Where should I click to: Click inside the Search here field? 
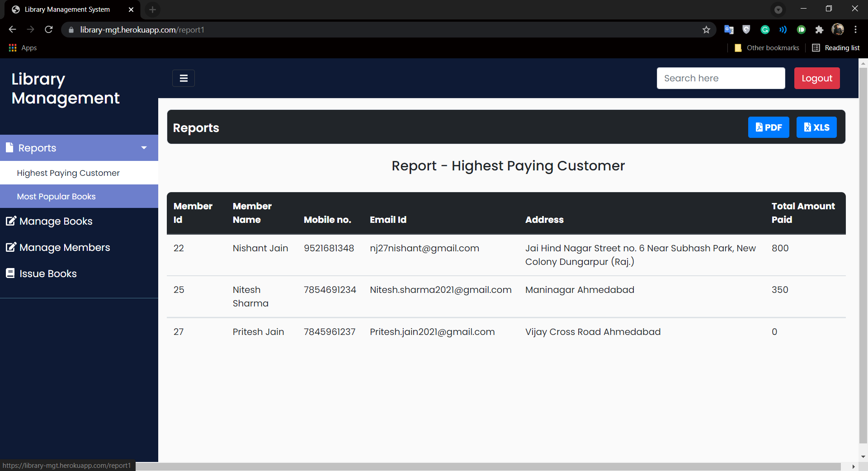coord(721,78)
